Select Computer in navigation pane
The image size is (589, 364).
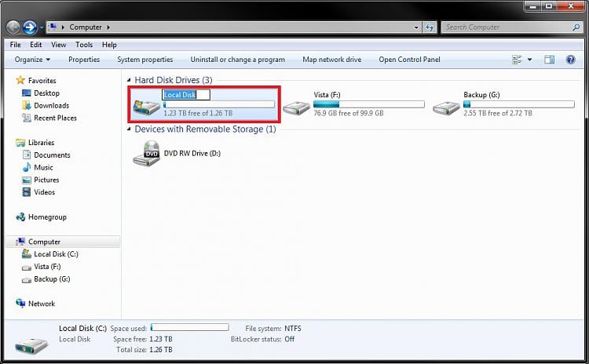[x=44, y=242]
